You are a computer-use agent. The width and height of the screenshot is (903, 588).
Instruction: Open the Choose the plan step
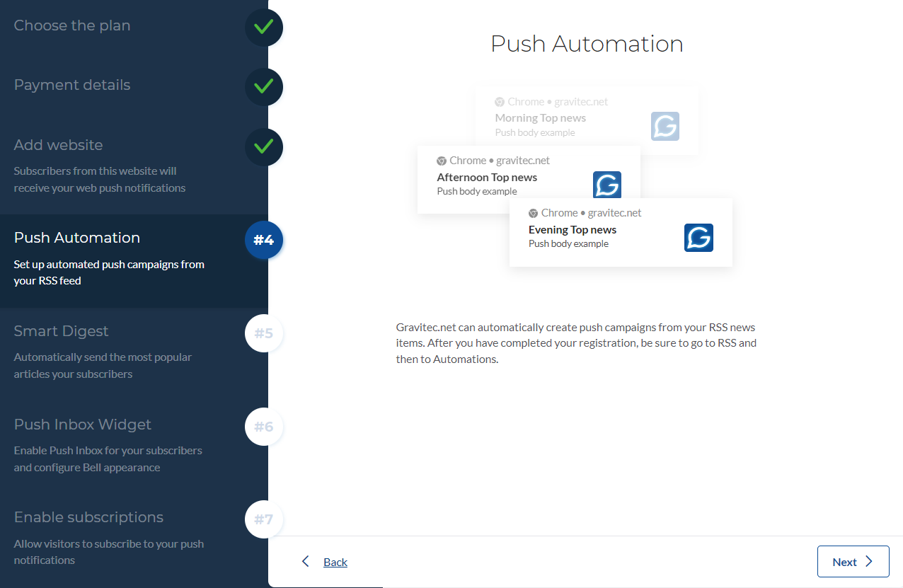click(x=72, y=25)
